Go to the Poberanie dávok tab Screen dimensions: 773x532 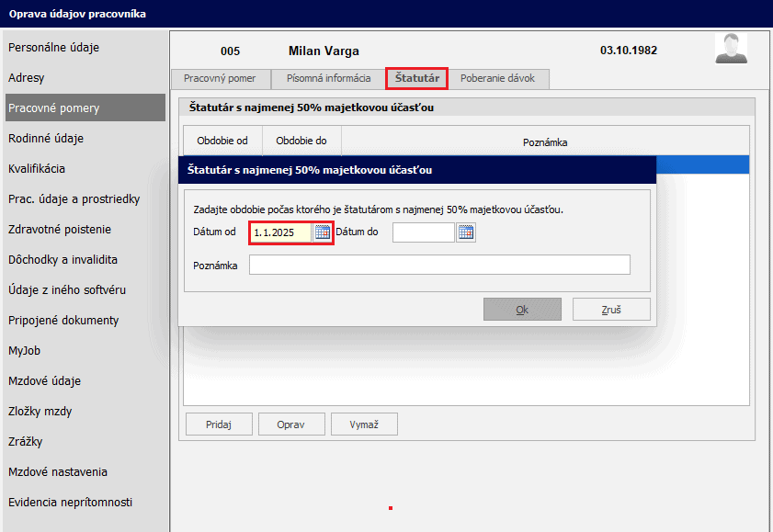(x=497, y=79)
